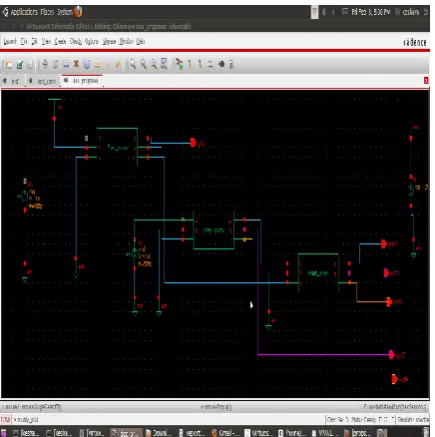Switch to home/... window in taskbar
The image size is (435, 437).
pyautogui.click(x=291, y=433)
